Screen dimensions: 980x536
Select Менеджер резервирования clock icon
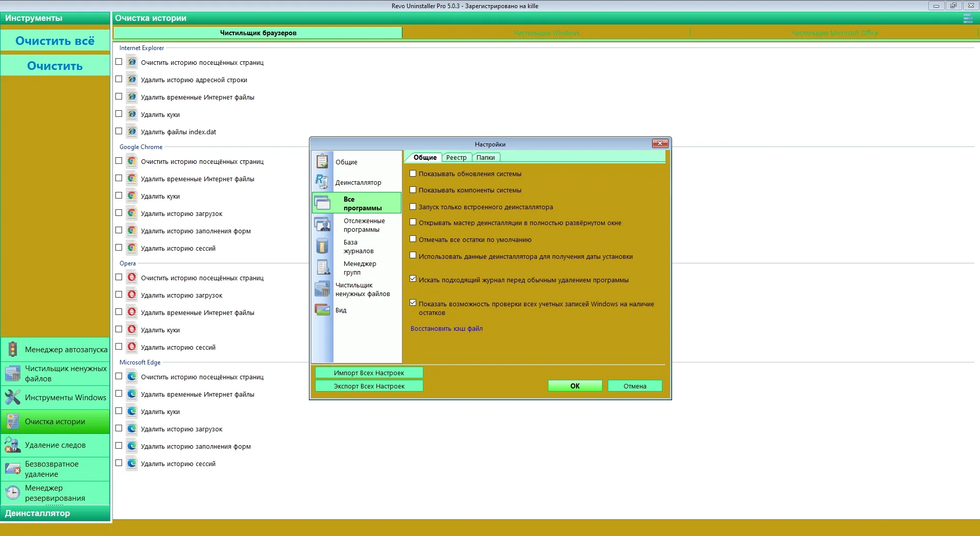(13, 493)
